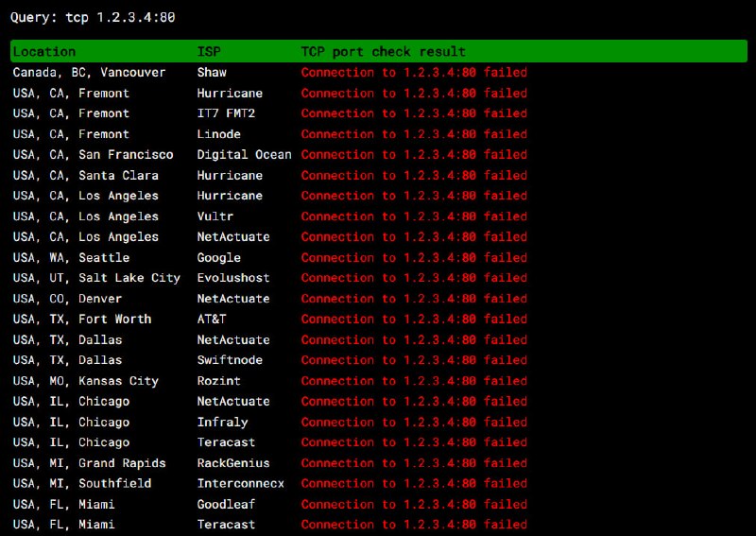This screenshot has width=756, height=536.
Task: Select the USA, UT, Salt Lake City location
Action: pyautogui.click(x=95, y=278)
